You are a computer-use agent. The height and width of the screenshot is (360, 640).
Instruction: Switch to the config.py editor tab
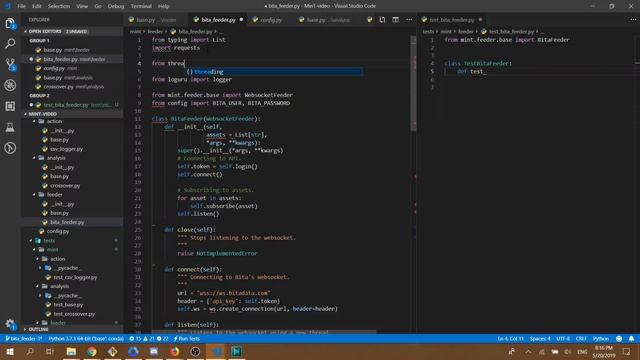pos(270,20)
